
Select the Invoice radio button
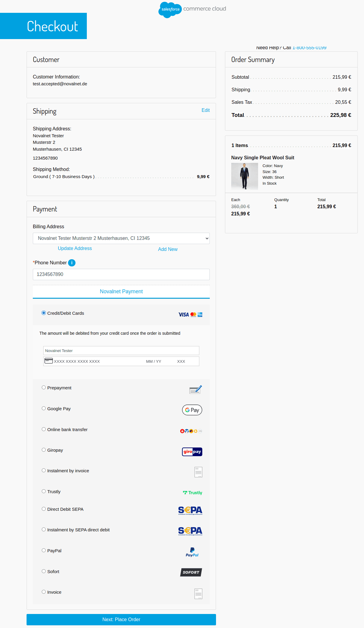click(x=44, y=592)
